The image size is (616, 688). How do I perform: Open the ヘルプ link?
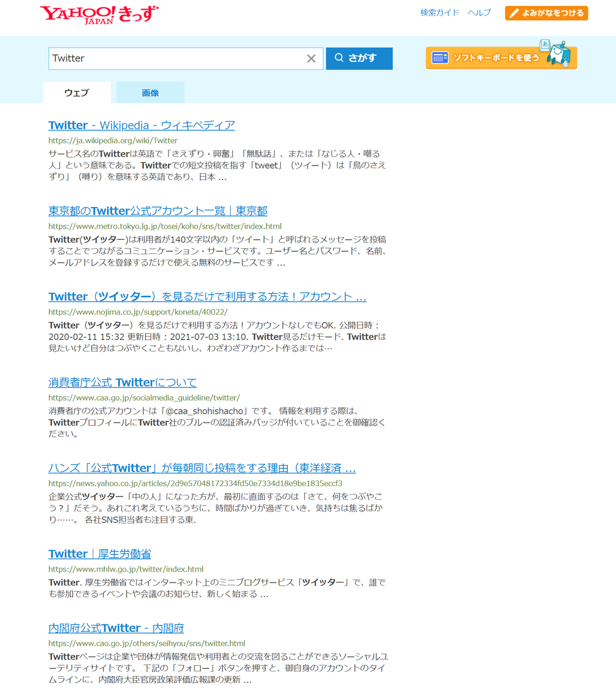pos(479,13)
